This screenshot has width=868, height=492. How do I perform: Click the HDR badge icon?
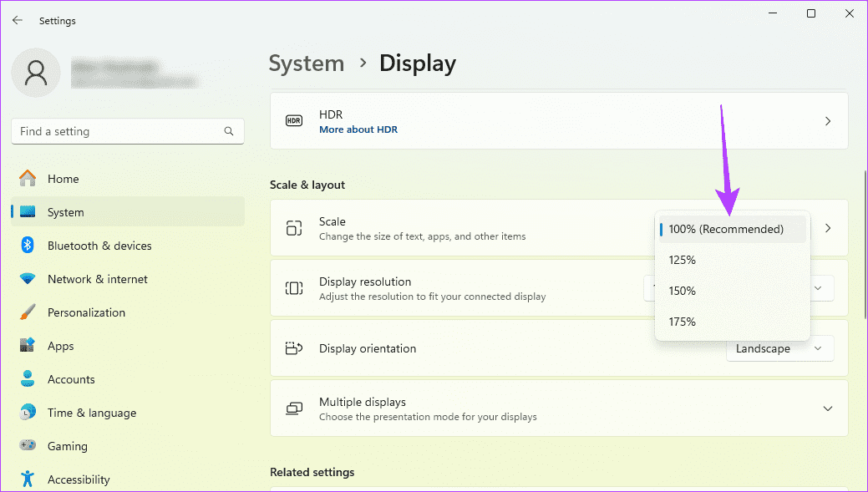[293, 120]
